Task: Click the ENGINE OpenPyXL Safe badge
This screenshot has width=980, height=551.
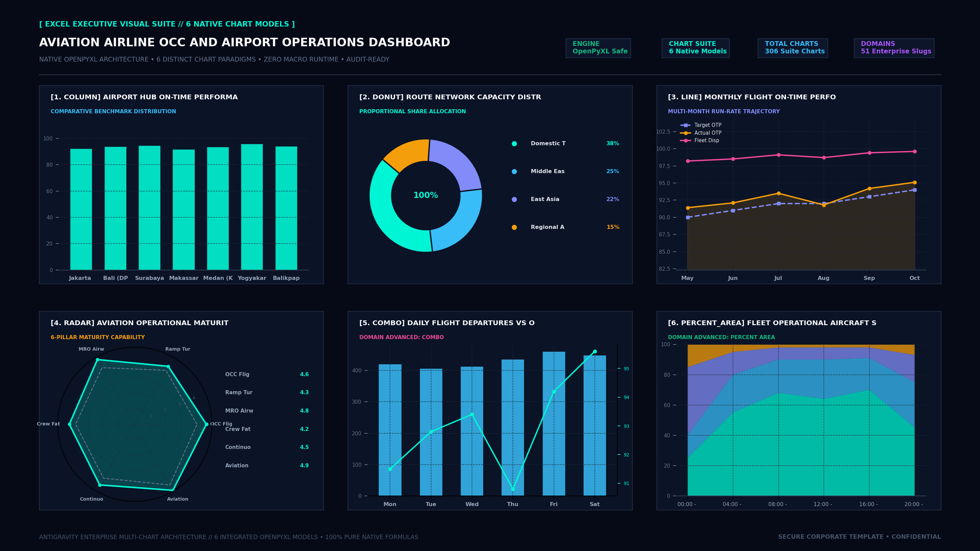Action: 598,48
